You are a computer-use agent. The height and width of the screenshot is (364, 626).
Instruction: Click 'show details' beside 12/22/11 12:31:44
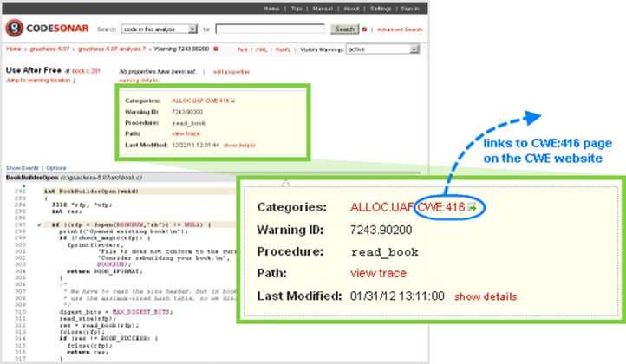239,146
